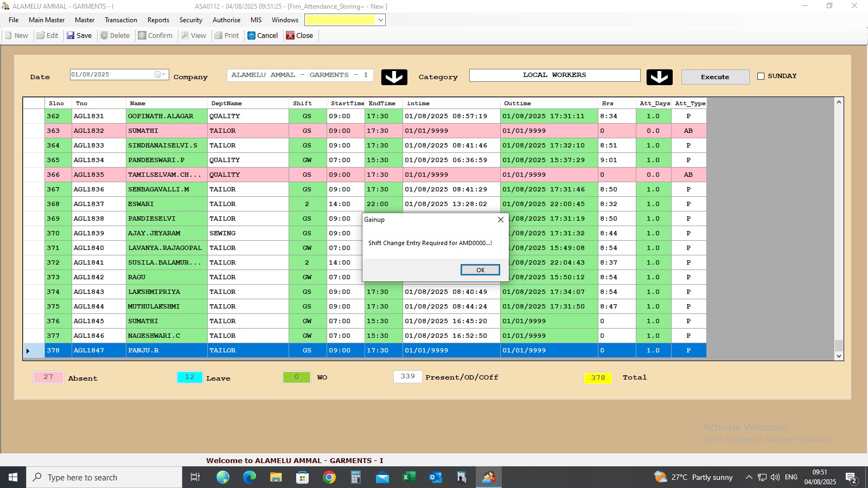Click the Cancel toolbar icon

(x=252, y=36)
